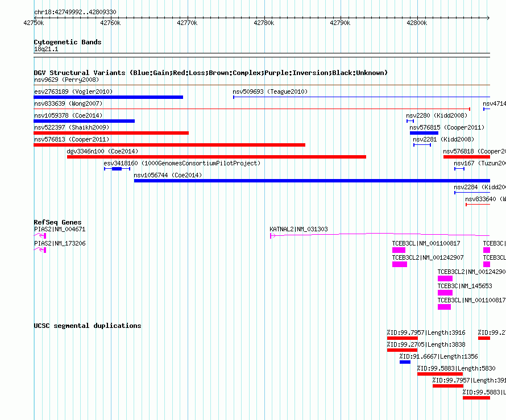Select the esv3418160 (1000GenomesConsortiumPilotProject) label
506x420 pixels.
[x=182, y=163]
